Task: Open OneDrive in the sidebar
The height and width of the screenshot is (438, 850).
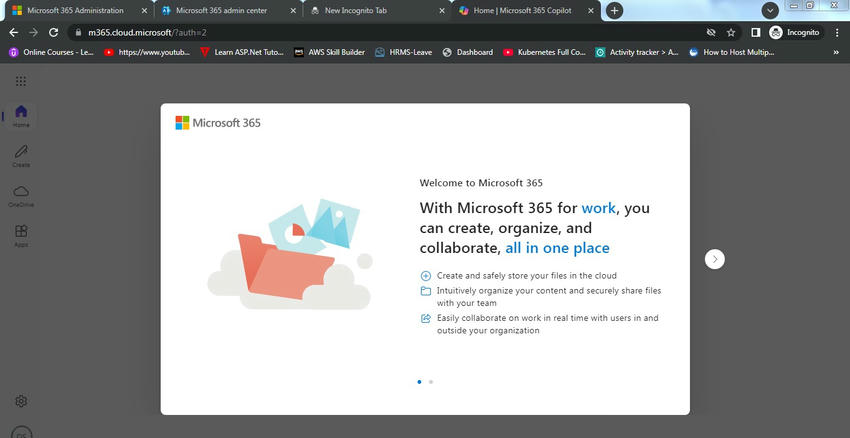Action: pyautogui.click(x=21, y=196)
